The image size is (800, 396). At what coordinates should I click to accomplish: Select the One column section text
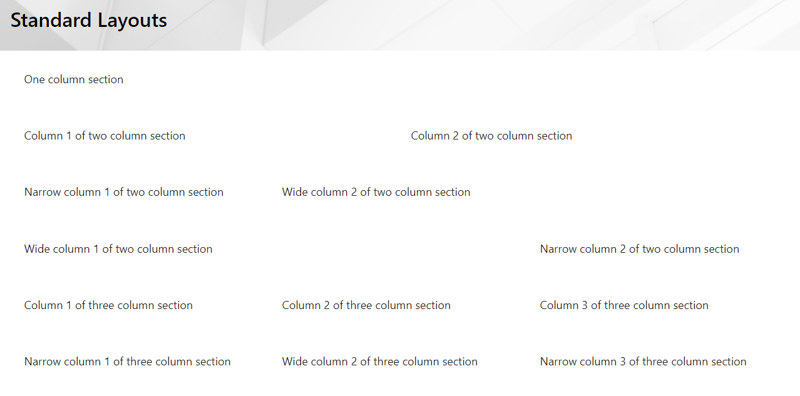73,79
